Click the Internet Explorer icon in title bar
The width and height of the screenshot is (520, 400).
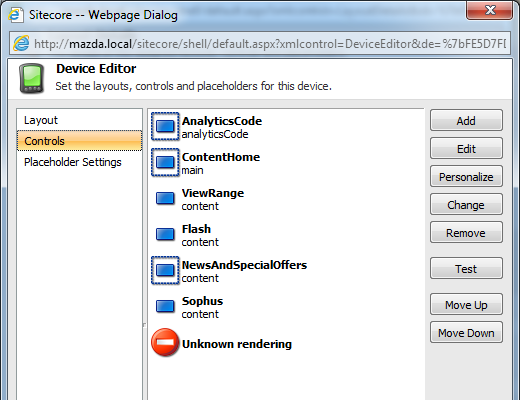pyautogui.click(x=15, y=15)
